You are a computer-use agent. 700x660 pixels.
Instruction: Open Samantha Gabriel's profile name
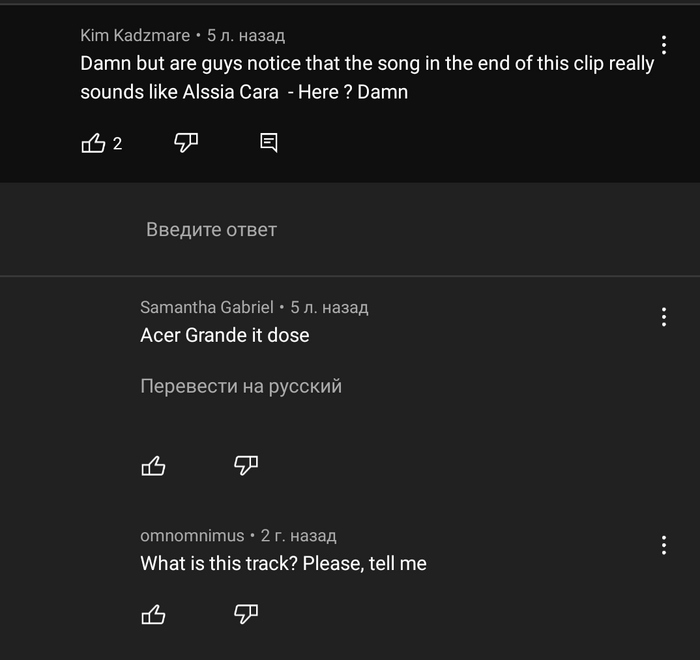[206, 307]
